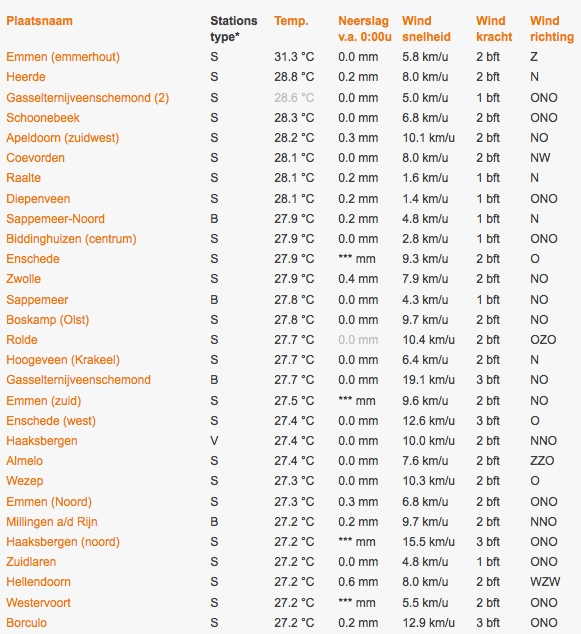Open the Heerde station page

click(x=26, y=77)
